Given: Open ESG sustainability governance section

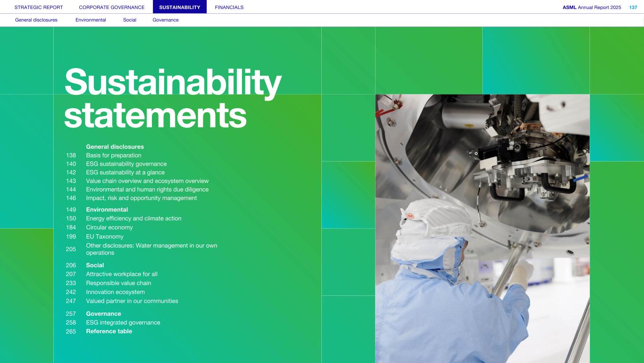Looking at the screenshot, I should [x=126, y=164].
